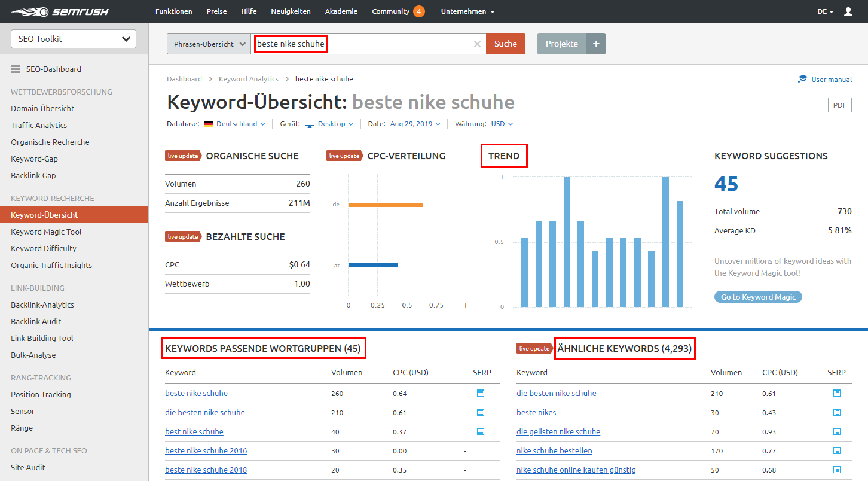Open Funktionen in top navigation
This screenshot has width=868, height=481.
(173, 11)
